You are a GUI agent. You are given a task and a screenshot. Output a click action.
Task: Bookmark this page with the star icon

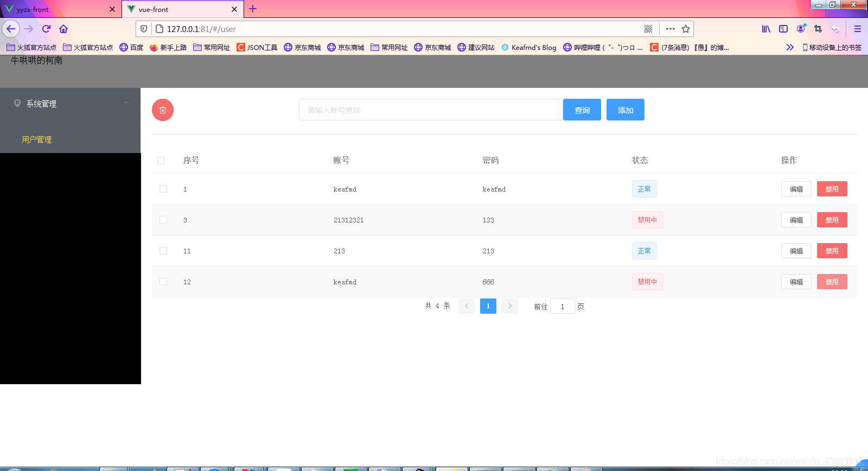[686, 29]
